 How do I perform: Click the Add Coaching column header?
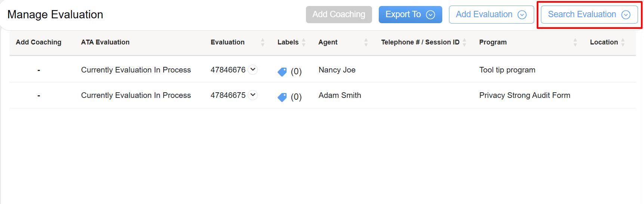tap(38, 42)
